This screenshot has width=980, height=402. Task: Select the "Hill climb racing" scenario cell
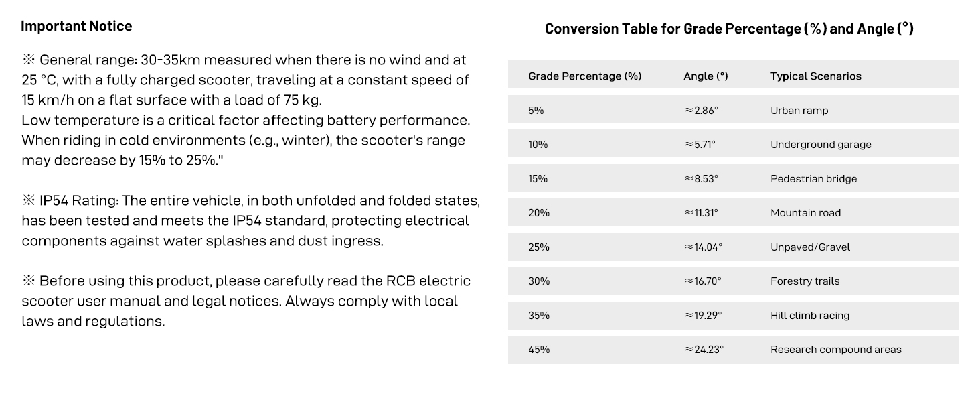click(x=809, y=316)
